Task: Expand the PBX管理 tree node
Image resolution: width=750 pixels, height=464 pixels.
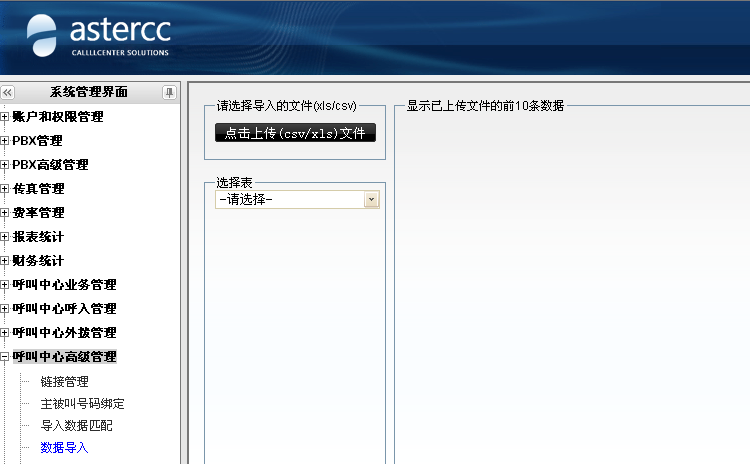Action: [5, 141]
